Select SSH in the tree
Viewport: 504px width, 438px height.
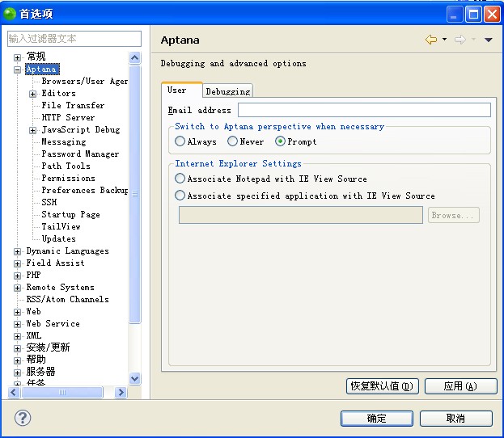point(49,202)
